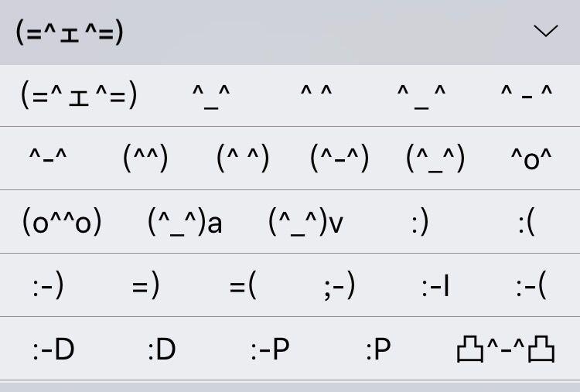Tap the :-I neutral emoticon
Image resolution: width=580 pixels, height=392 pixels.
[436, 287]
